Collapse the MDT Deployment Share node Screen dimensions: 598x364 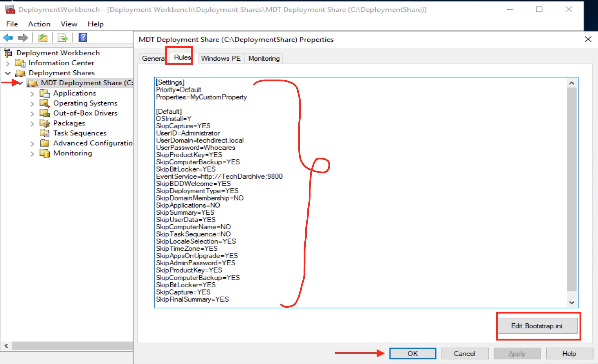(x=21, y=83)
